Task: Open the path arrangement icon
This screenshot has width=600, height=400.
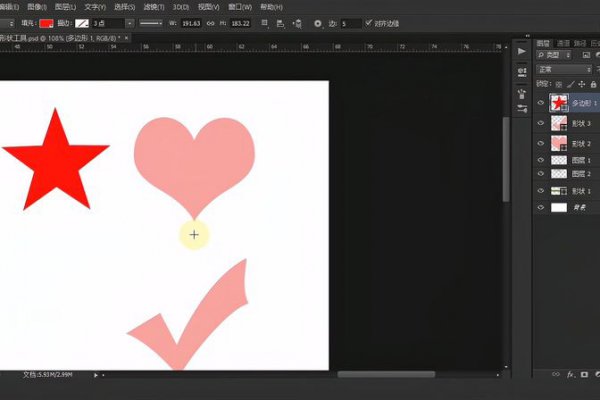Action: click(x=297, y=24)
